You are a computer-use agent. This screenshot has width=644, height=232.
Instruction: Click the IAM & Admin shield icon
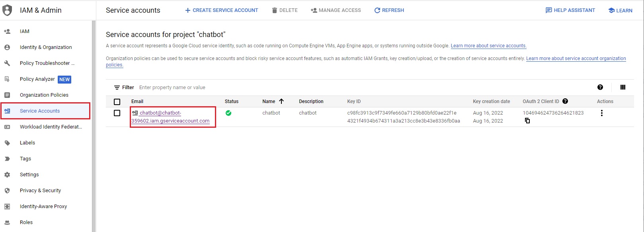7,10
